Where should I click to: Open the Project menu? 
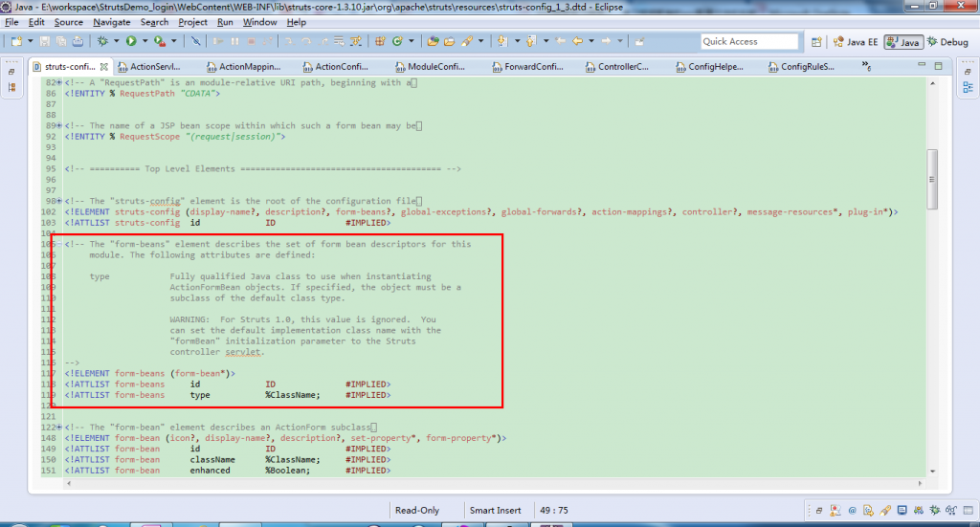pos(192,22)
